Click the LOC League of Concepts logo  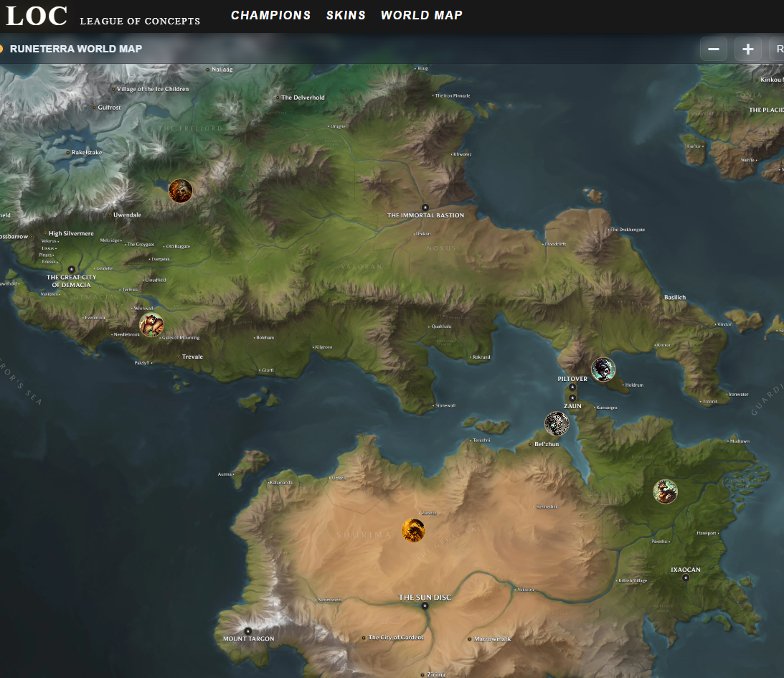coord(103,16)
